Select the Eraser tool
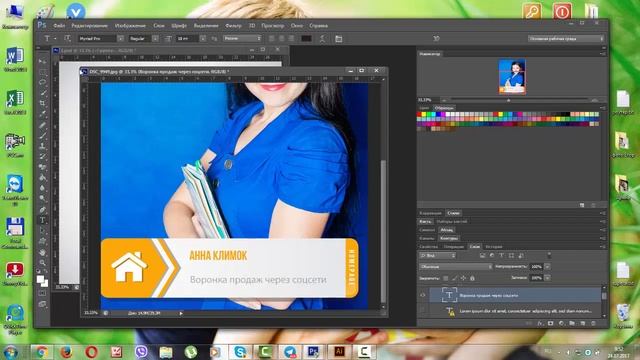This screenshot has height=360, width=640. point(42,167)
